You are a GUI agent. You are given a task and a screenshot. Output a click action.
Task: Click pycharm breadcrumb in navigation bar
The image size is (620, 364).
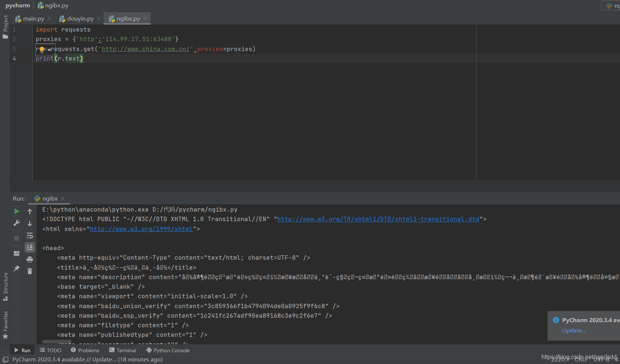(18, 6)
